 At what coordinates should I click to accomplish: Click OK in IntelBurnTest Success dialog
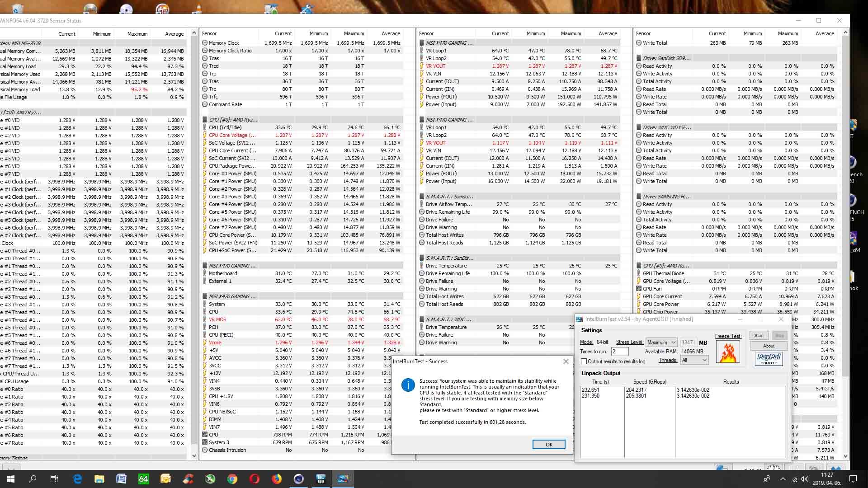tap(549, 444)
